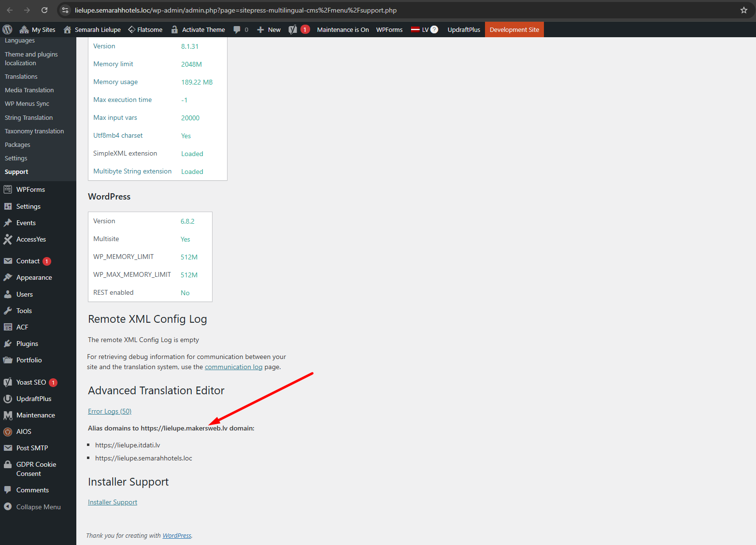Click Maintenance is On in admin bar
The width and height of the screenshot is (756, 545).
[343, 29]
